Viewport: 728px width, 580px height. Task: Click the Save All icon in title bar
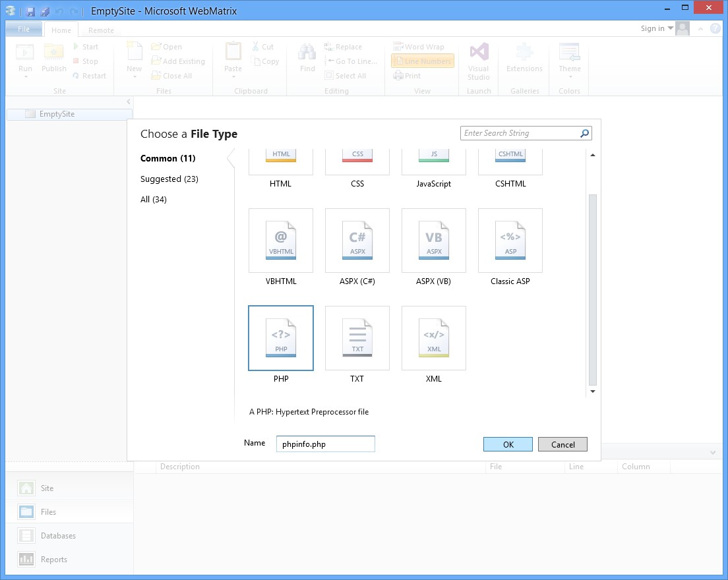pyautogui.click(x=45, y=11)
